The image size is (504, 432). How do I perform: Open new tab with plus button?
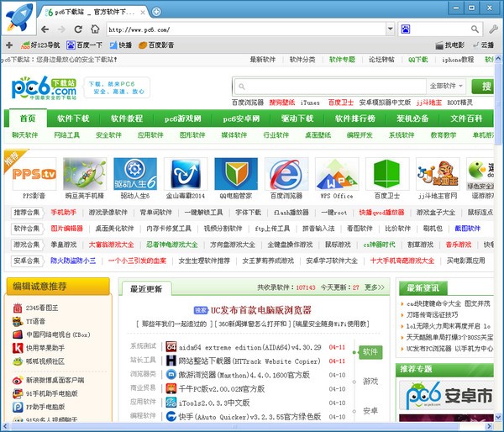156,11
